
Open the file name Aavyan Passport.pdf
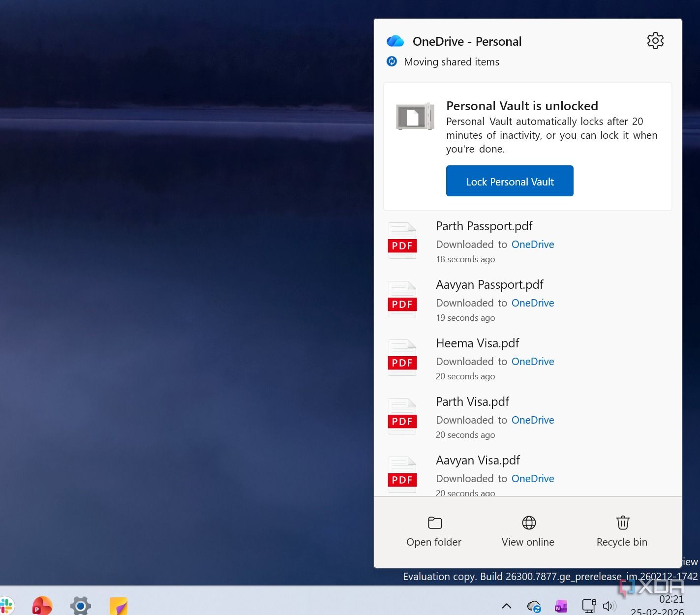[x=489, y=285]
